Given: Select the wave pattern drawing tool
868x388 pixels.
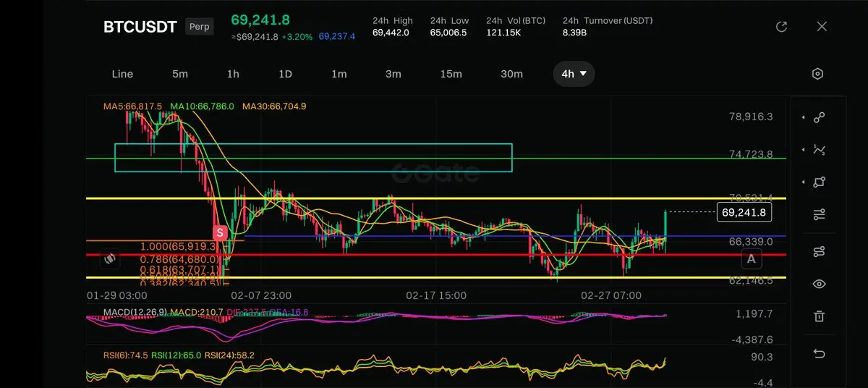Looking at the screenshot, I should click(819, 150).
